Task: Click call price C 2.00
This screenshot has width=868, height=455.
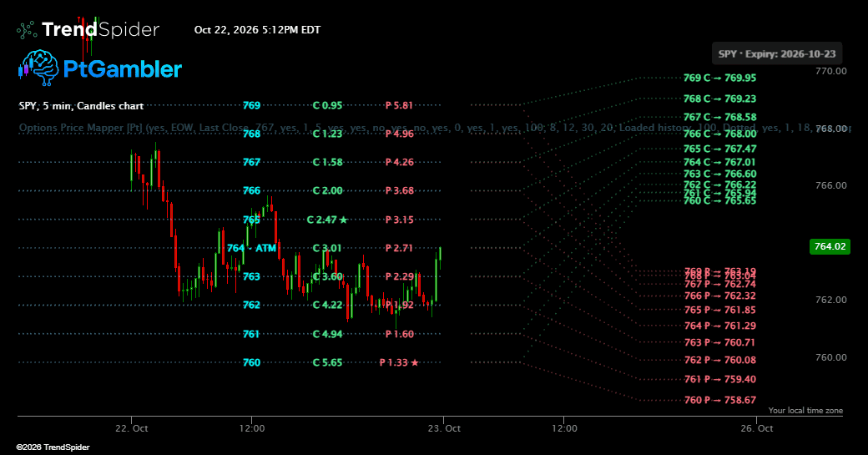Action: pyautogui.click(x=328, y=190)
